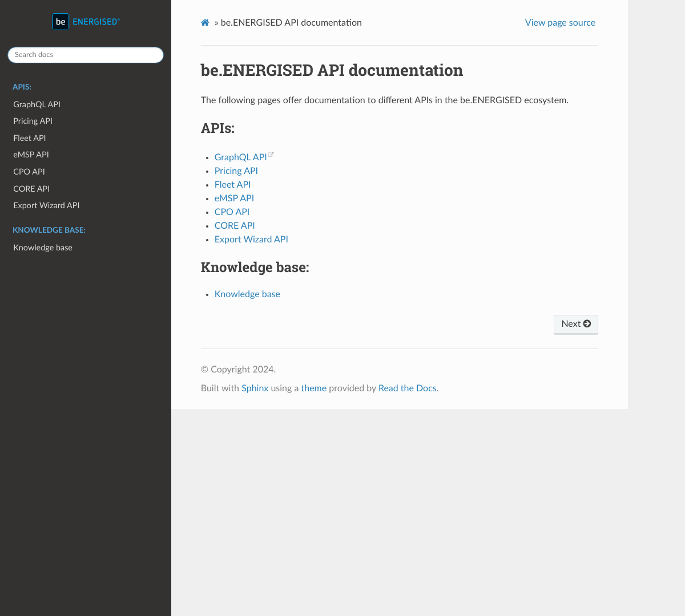Follow Knowledge base link in content

tap(247, 294)
